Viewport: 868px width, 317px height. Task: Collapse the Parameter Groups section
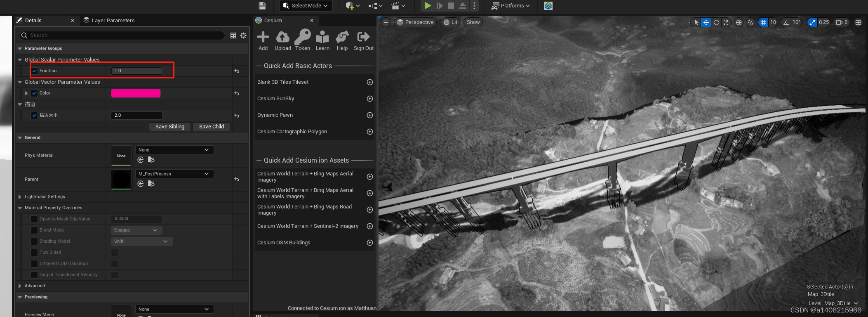20,49
